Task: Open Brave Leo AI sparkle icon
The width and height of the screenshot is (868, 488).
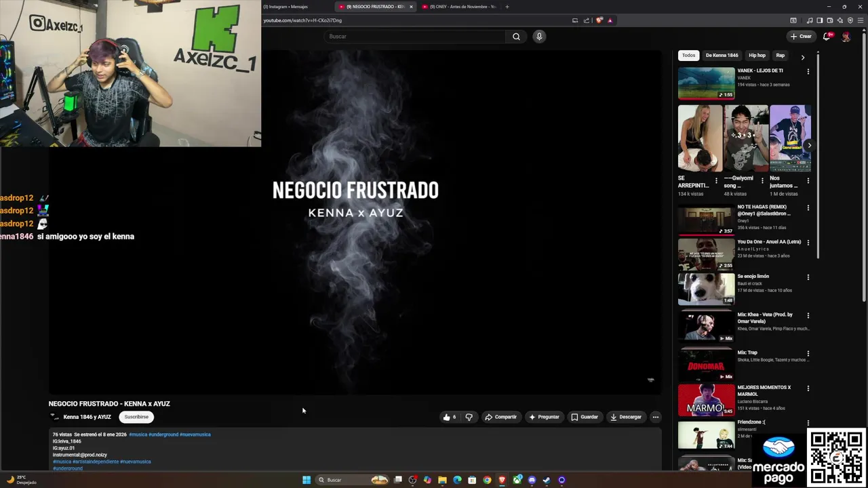Action: (x=840, y=20)
